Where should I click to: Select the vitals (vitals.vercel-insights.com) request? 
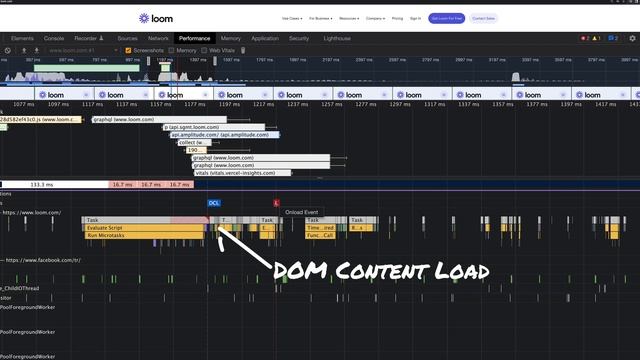(x=242, y=173)
